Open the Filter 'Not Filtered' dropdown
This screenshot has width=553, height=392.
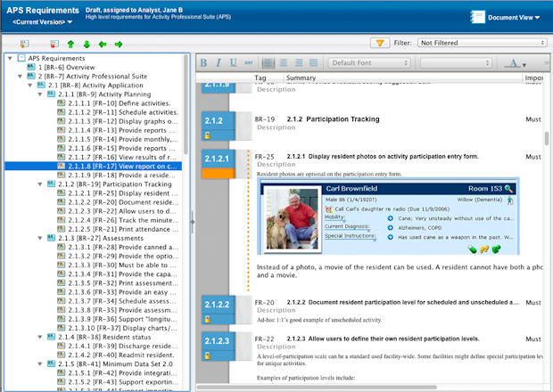[483, 43]
